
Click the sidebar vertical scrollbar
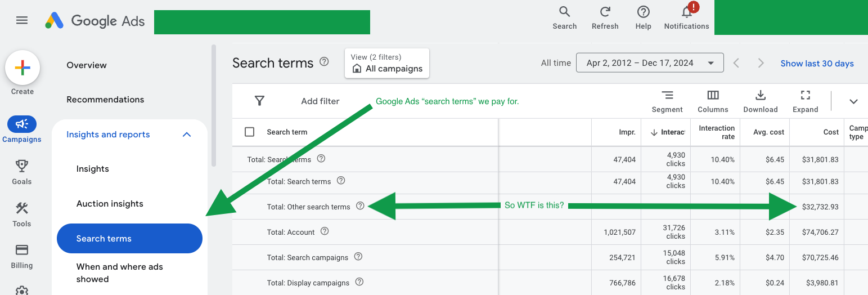[x=213, y=106]
